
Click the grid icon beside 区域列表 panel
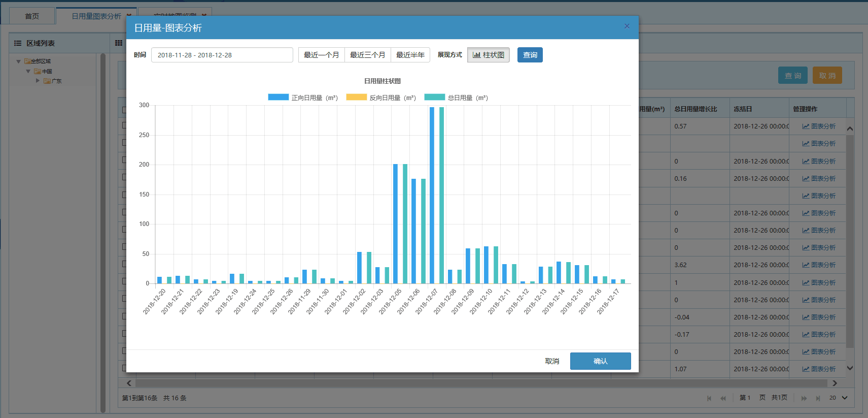[x=119, y=43]
